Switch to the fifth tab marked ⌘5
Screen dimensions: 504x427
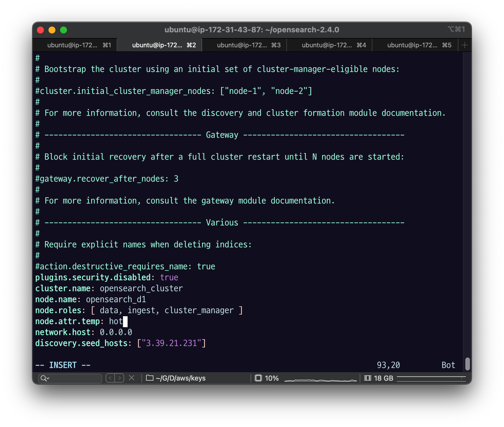click(415, 45)
